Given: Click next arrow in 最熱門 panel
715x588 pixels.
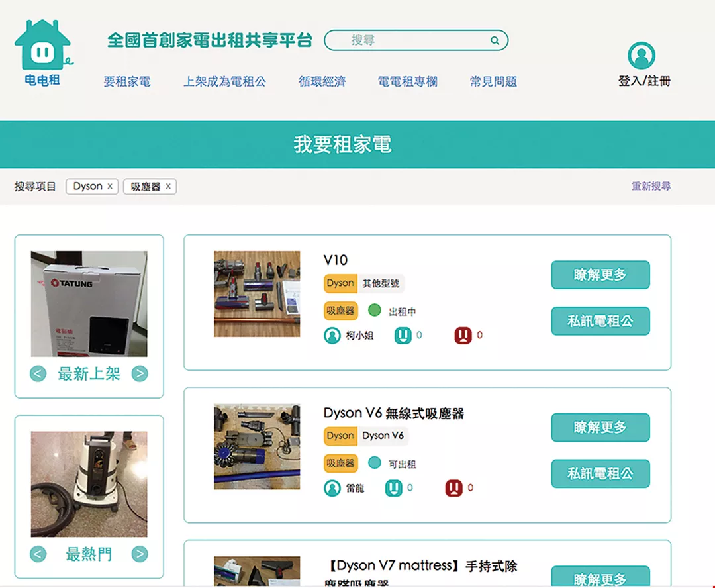Looking at the screenshot, I should coord(140,554).
